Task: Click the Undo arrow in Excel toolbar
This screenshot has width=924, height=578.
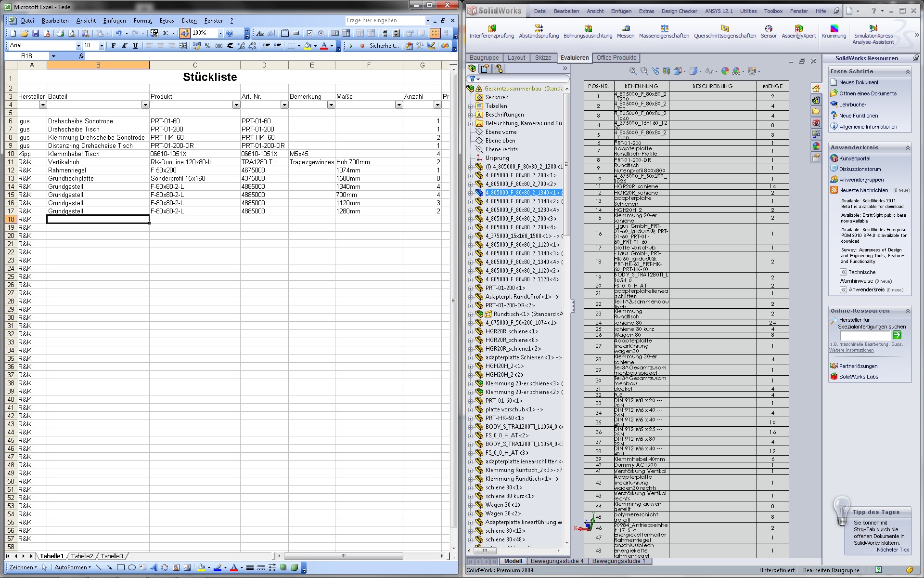Action: pyautogui.click(x=118, y=33)
